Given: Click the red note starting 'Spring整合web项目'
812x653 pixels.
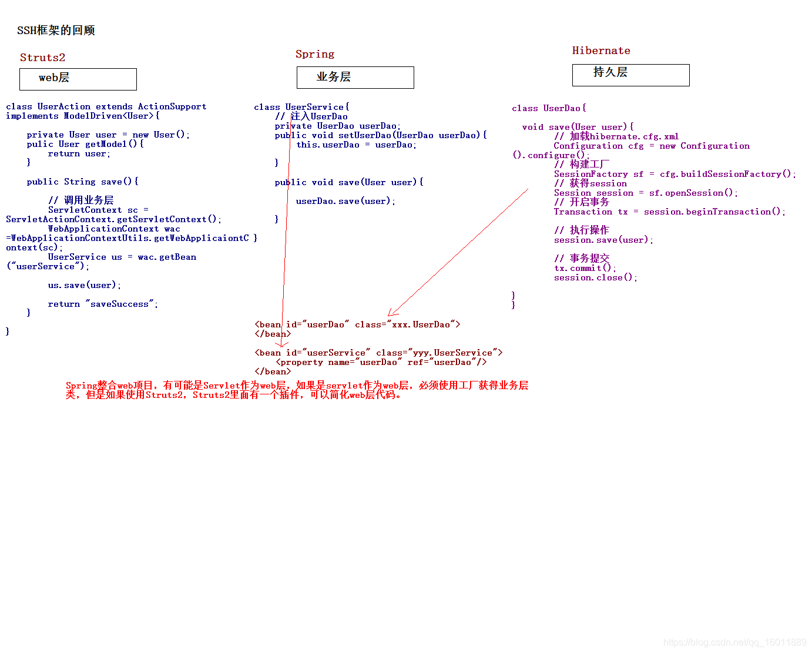Looking at the screenshot, I should point(297,386).
